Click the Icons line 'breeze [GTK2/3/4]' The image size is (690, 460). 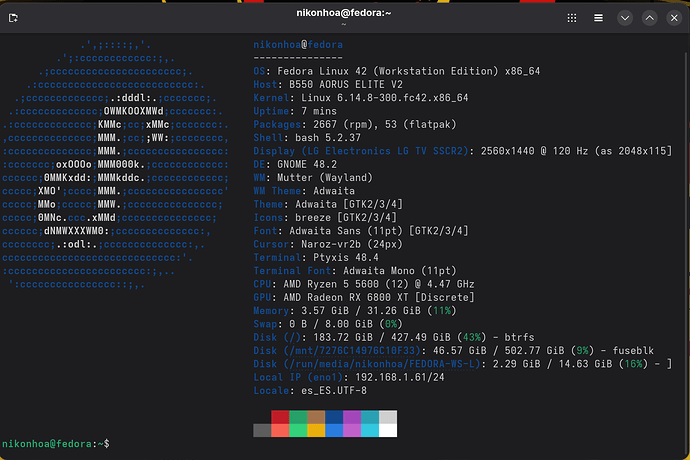(325, 217)
